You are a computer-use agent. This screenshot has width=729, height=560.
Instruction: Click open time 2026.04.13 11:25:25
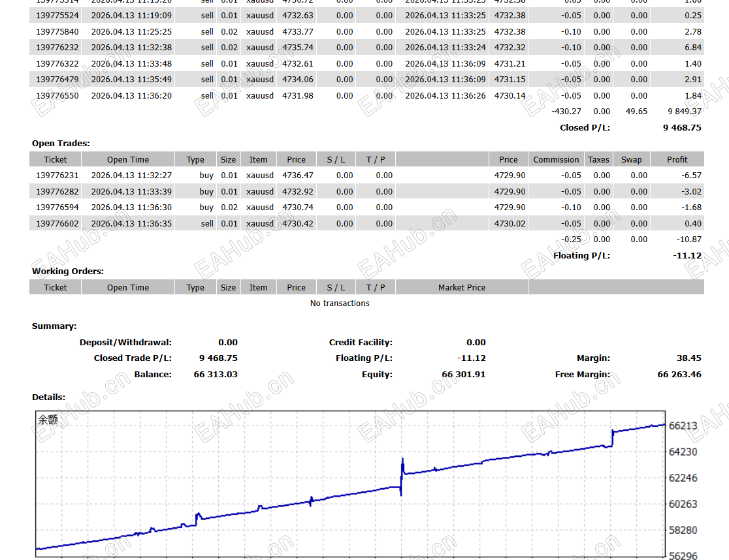[131, 32]
